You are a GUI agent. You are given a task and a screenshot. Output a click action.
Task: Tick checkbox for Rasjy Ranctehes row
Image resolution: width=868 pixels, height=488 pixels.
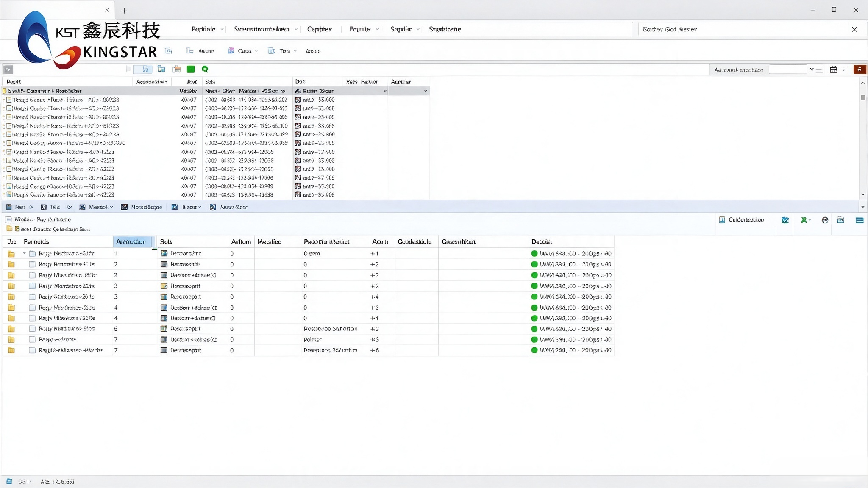point(32,264)
